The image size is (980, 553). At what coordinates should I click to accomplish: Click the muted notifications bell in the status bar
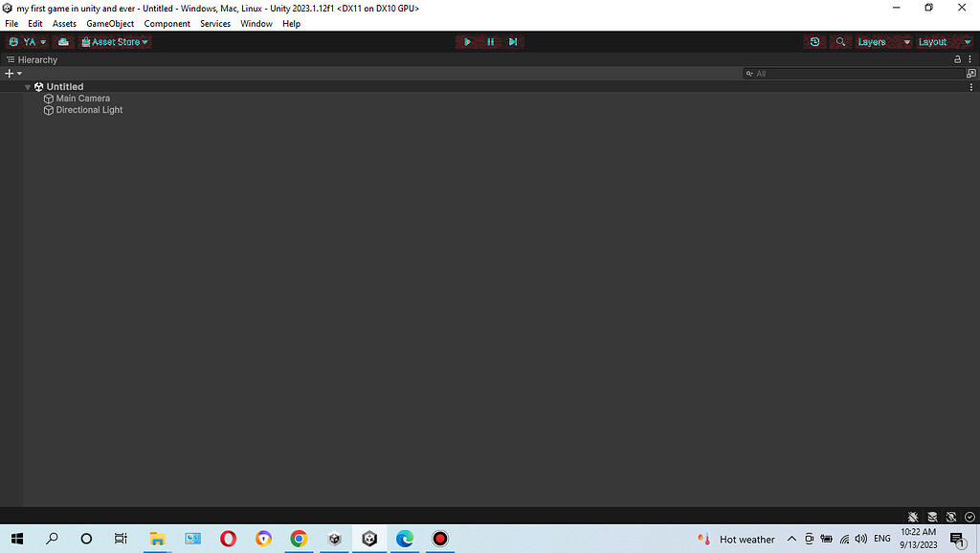[913, 517]
